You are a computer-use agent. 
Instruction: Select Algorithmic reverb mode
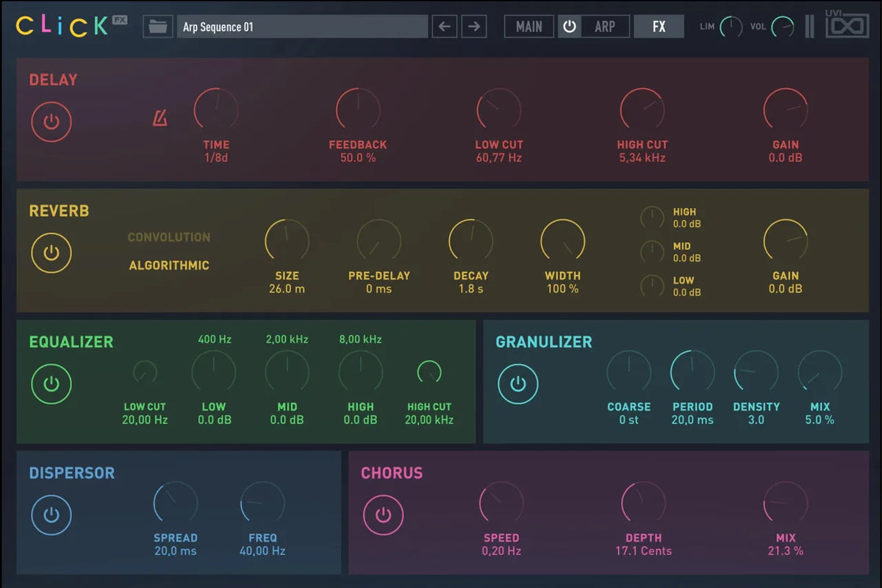click(169, 265)
